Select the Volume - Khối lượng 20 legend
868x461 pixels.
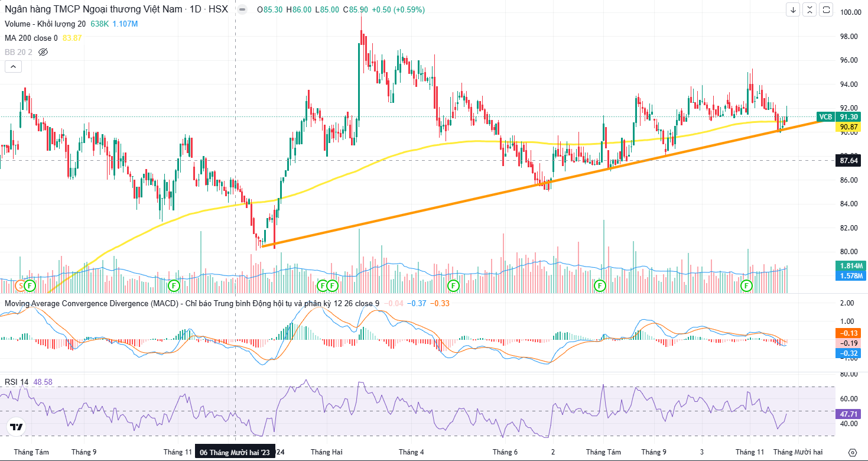coord(45,24)
